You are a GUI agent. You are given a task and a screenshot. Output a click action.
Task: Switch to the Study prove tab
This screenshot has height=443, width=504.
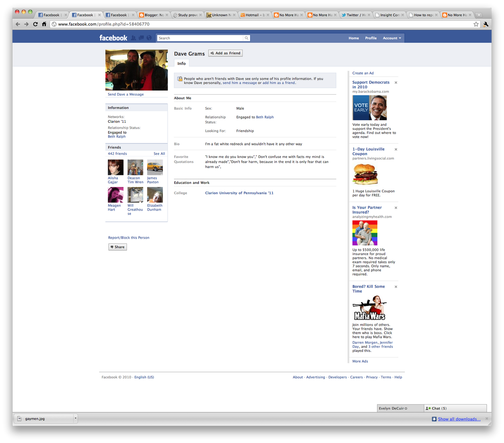(x=188, y=15)
